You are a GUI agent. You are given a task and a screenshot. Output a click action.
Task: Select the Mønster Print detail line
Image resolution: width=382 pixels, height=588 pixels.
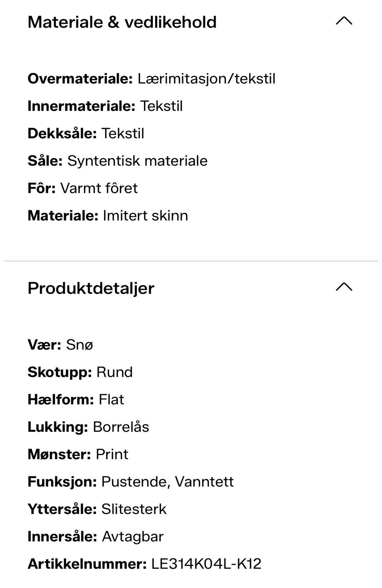78,454
